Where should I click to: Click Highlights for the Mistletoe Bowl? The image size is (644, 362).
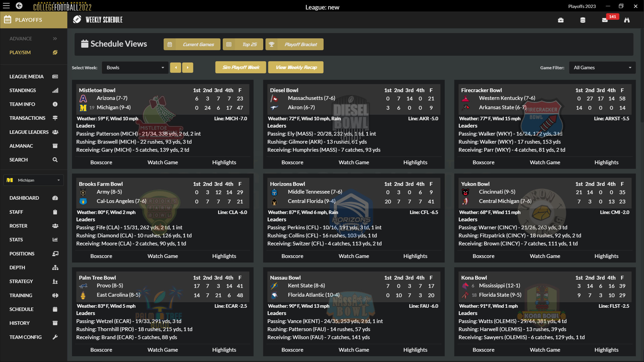224,162
